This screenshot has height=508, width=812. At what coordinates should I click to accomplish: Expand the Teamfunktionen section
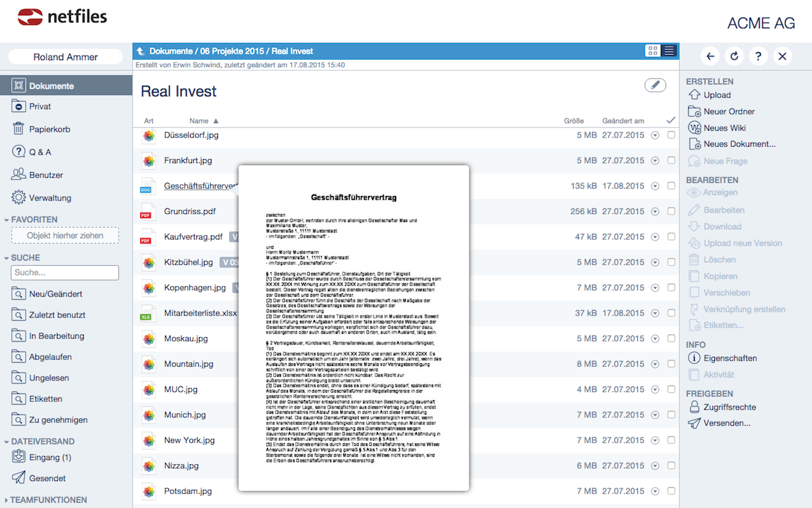tap(6, 500)
